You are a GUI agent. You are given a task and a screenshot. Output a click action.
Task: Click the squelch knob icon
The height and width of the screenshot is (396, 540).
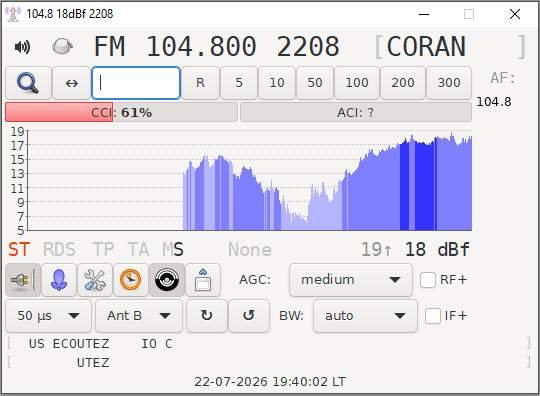coord(62,46)
